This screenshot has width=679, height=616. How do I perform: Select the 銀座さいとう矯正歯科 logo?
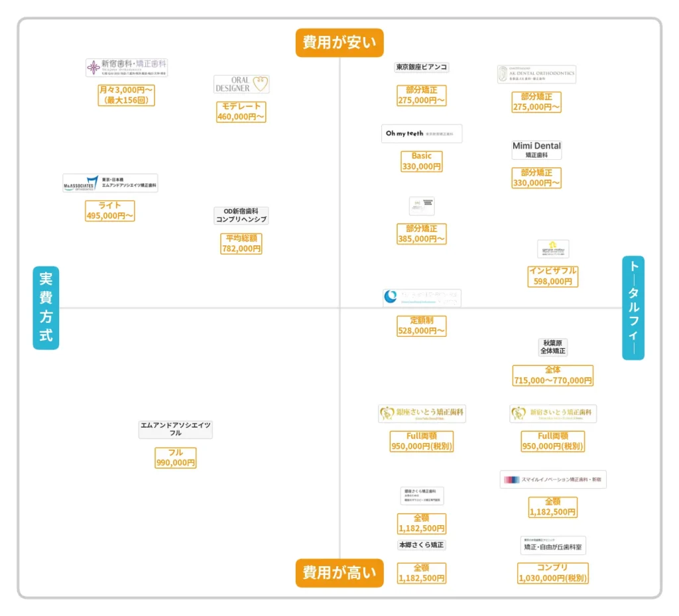coord(422,414)
